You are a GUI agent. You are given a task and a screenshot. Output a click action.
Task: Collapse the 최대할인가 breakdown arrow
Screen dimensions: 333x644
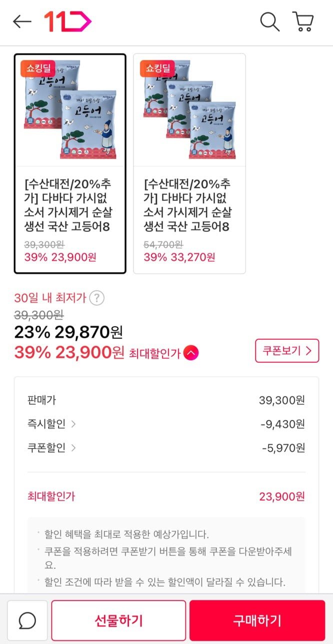[x=191, y=353]
